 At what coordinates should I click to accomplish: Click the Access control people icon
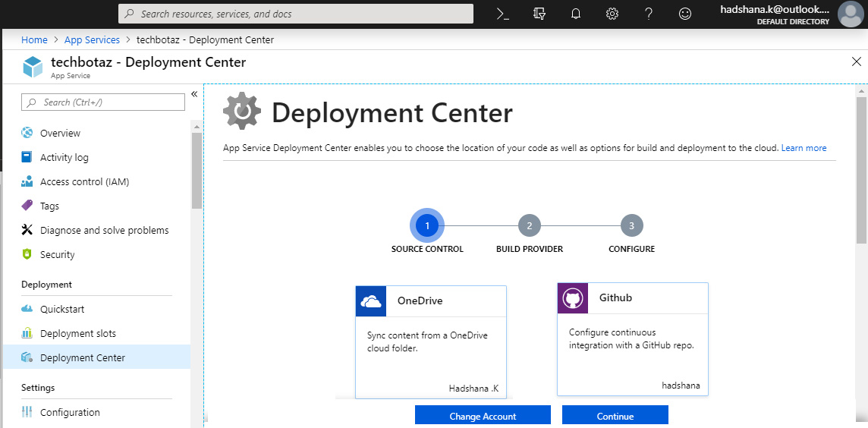[x=27, y=181]
